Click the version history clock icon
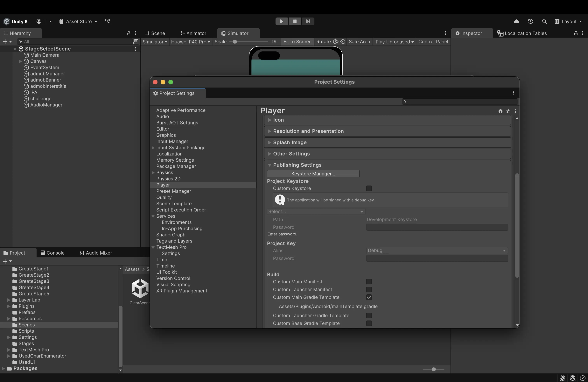This screenshot has height=382, width=588. pyautogui.click(x=531, y=21)
